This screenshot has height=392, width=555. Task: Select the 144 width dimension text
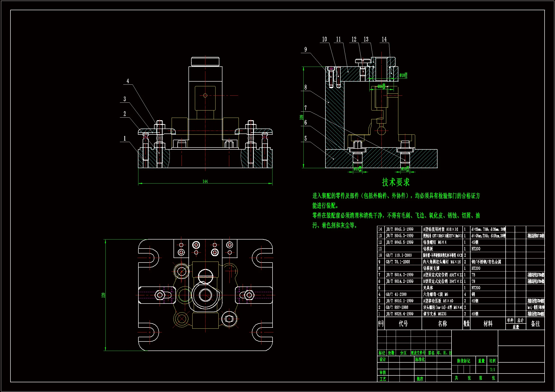coord(205,181)
